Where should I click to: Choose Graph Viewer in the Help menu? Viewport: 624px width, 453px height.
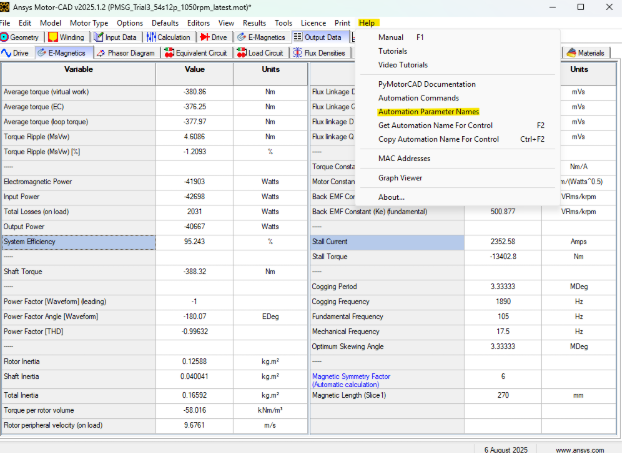(400, 178)
